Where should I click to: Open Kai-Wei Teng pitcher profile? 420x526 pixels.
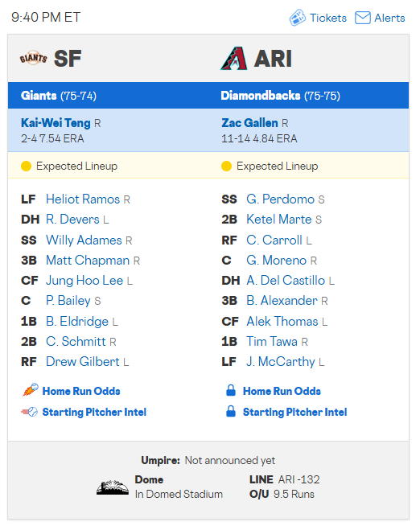tap(56, 123)
